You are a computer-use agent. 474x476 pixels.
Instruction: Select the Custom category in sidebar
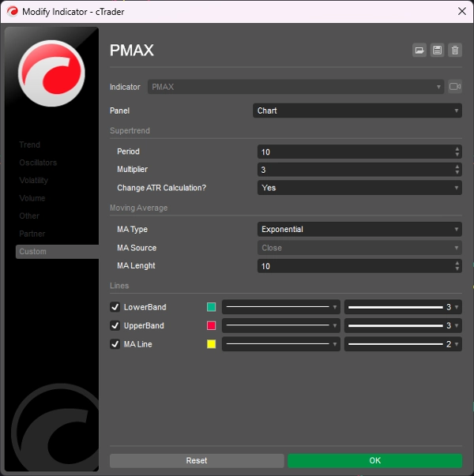point(33,252)
